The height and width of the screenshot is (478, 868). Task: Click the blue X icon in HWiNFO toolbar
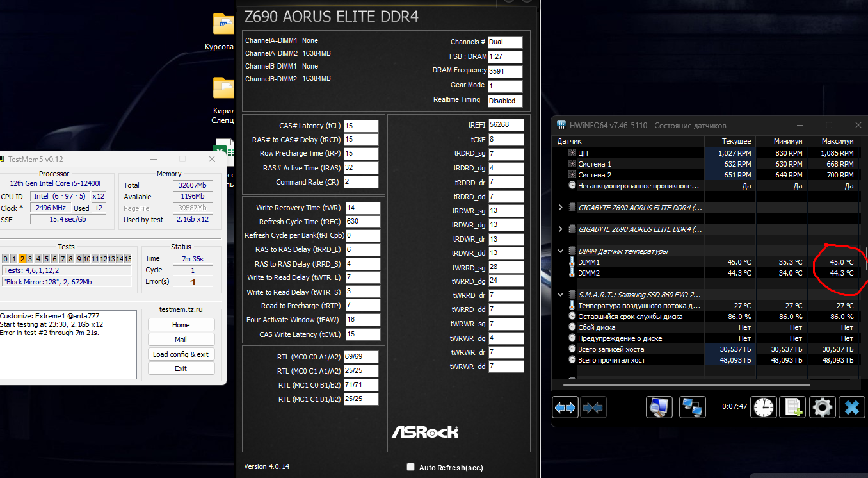851,407
